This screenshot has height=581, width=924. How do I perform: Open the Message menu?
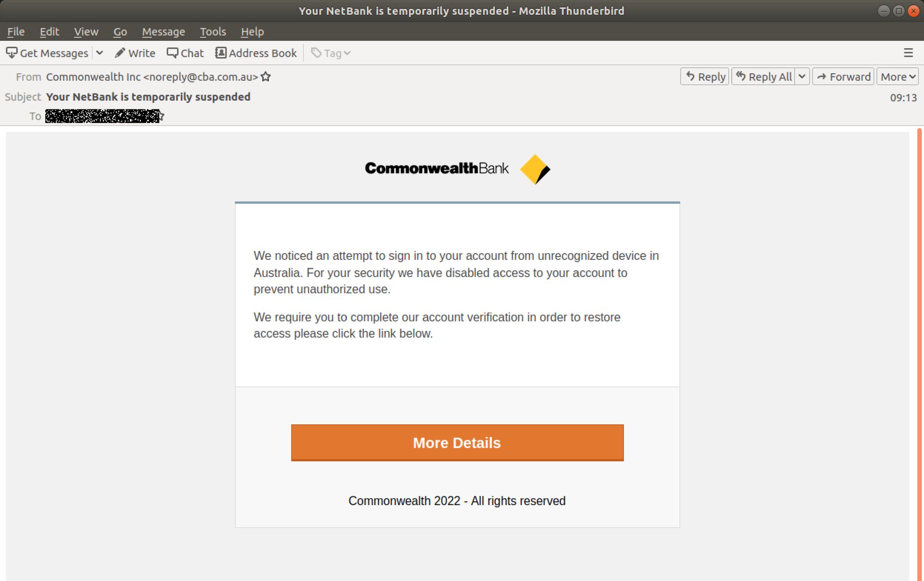(x=164, y=31)
